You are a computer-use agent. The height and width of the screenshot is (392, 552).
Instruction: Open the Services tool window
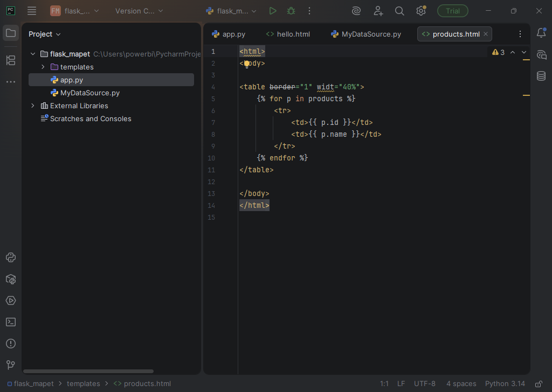(11, 300)
